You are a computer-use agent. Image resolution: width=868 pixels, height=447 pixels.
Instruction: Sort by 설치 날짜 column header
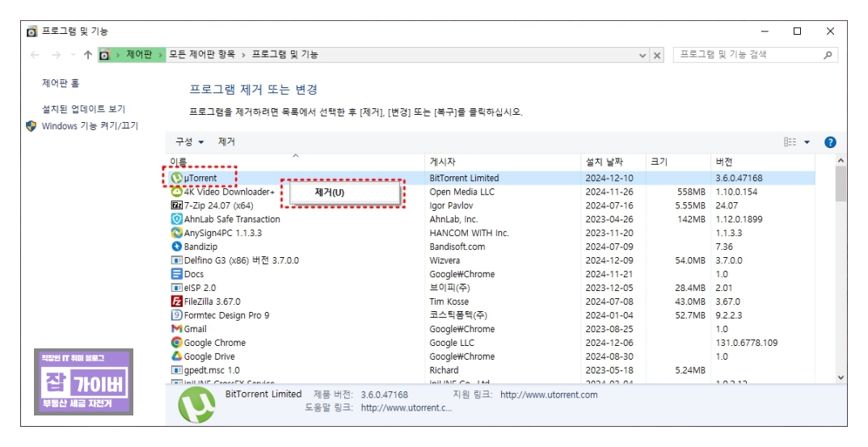point(613,162)
